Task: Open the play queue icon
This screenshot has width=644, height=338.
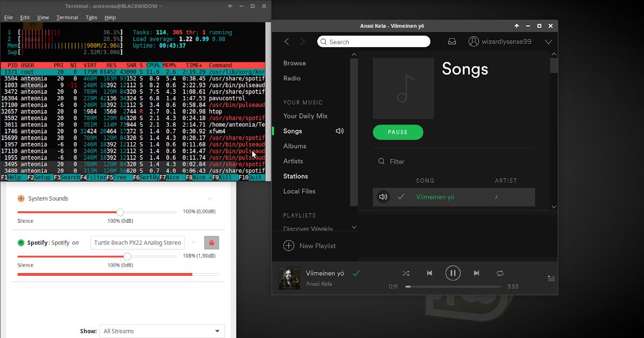Action: [551, 278]
